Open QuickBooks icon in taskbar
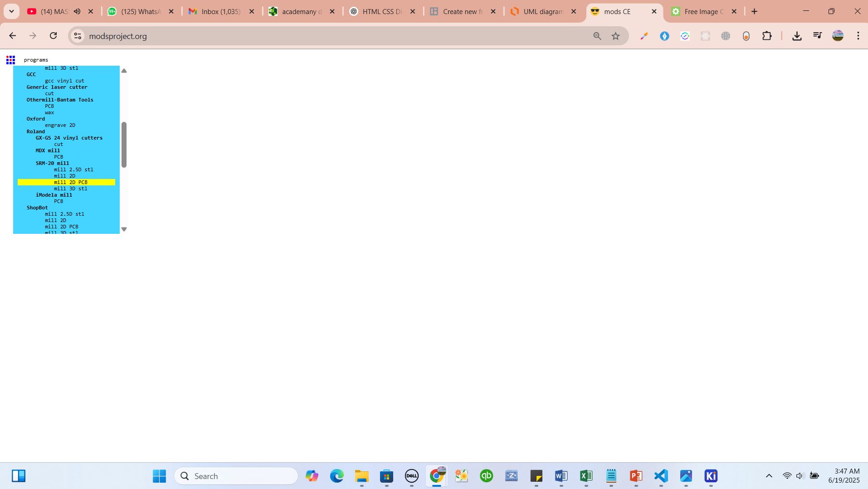The height and width of the screenshot is (489, 868). coord(486,476)
